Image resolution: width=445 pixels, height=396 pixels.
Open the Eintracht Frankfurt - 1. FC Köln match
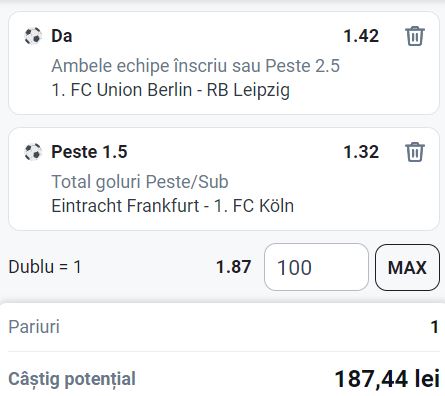[x=173, y=206]
